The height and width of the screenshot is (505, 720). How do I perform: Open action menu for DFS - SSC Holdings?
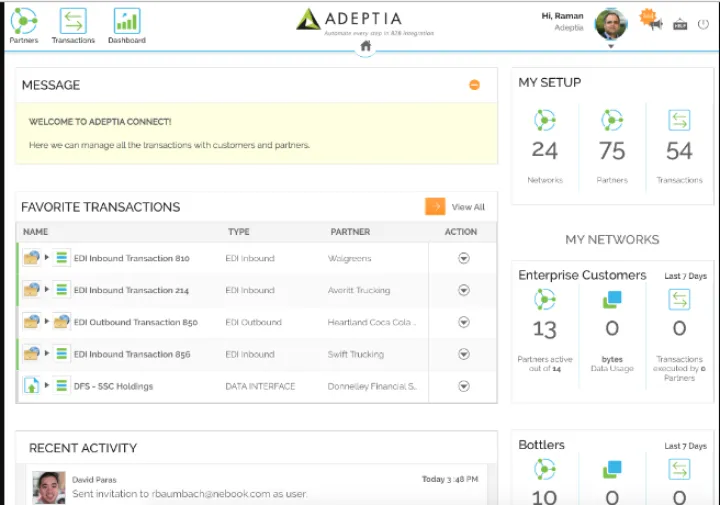(463, 386)
